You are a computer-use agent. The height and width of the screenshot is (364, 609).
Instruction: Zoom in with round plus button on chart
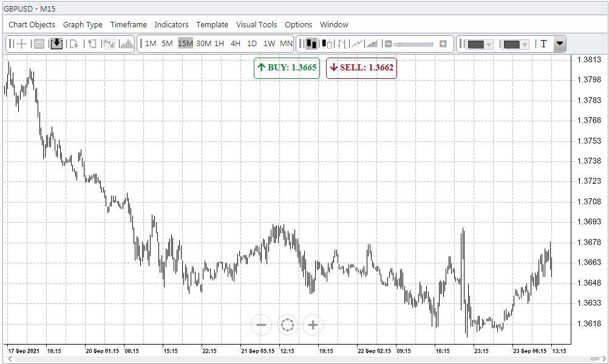(313, 325)
